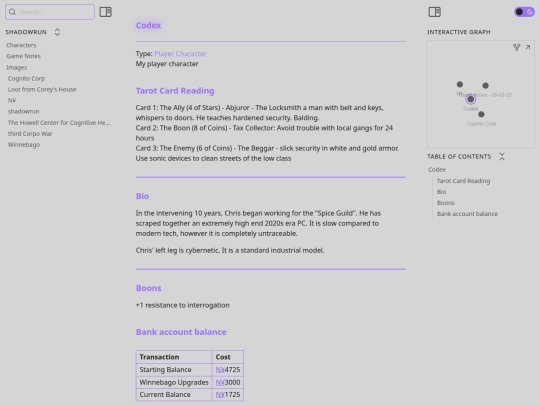540x405 pixels.
Task: Open the shadowrun note
Action: (23, 112)
